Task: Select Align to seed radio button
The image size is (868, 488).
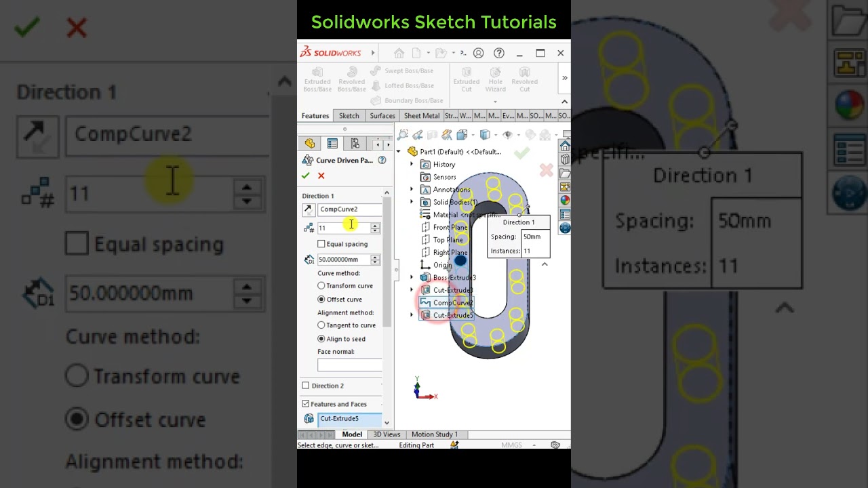Action: point(321,339)
